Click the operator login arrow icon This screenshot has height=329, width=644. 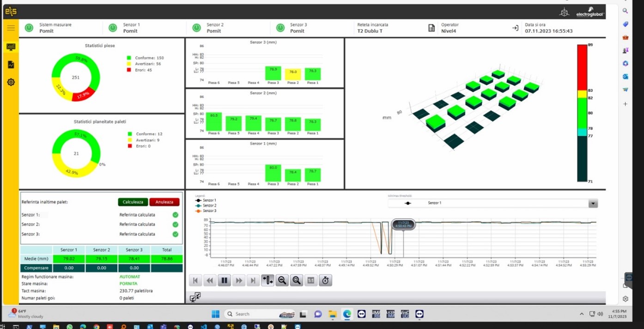pyautogui.click(x=515, y=28)
